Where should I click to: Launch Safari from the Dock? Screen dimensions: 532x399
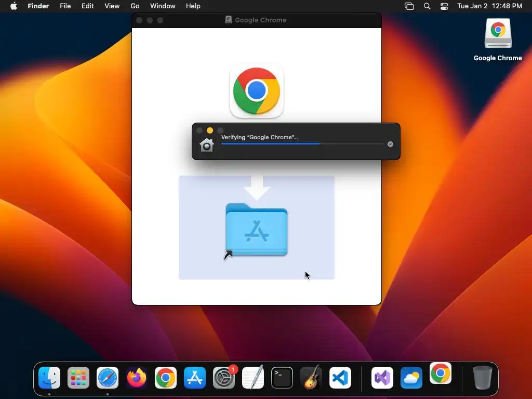tap(108, 378)
